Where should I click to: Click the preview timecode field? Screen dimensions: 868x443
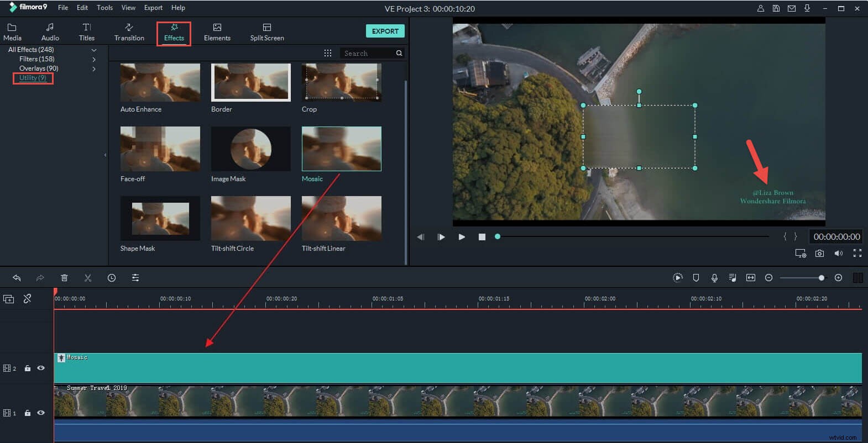coord(836,236)
